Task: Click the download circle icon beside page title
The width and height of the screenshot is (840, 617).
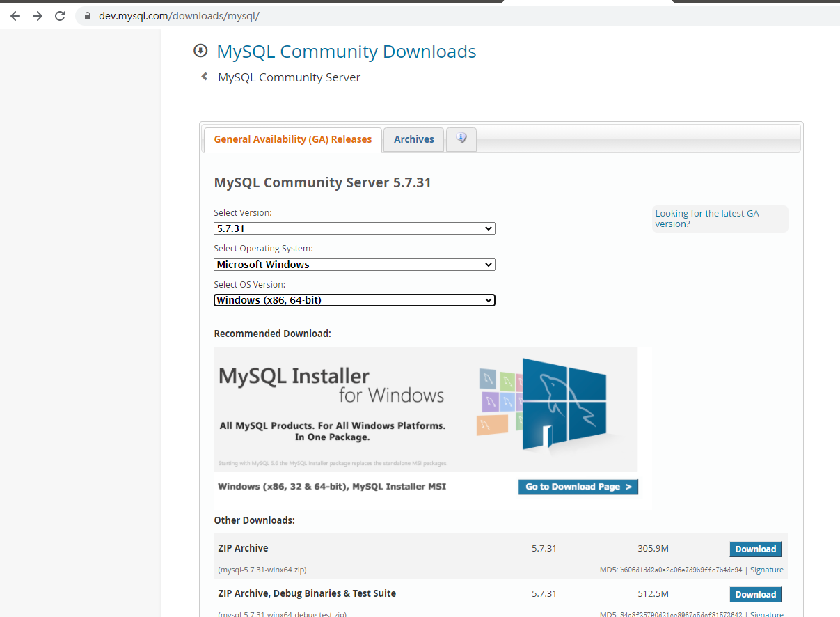Action: 200,51
